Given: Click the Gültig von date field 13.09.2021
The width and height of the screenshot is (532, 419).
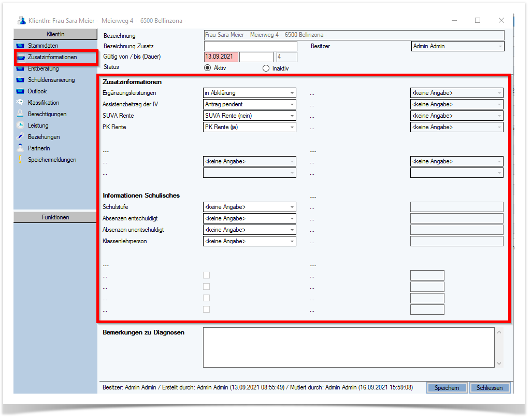Looking at the screenshot, I should pos(221,57).
